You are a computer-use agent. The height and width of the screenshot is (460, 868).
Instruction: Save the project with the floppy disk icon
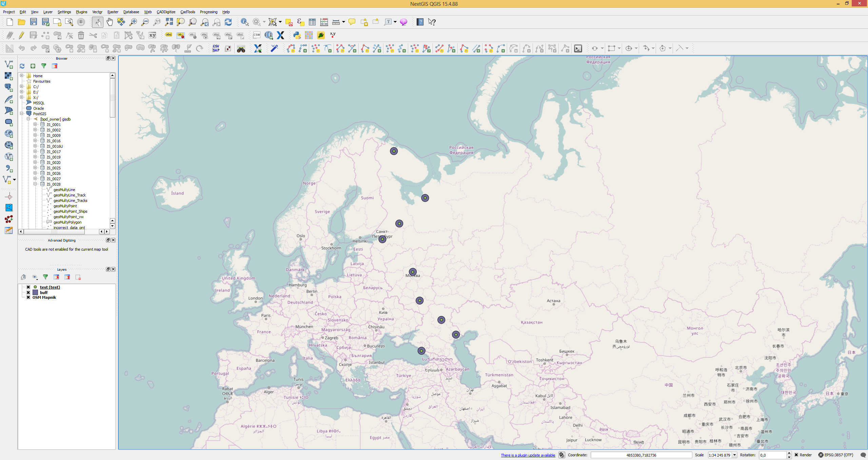pos(33,22)
